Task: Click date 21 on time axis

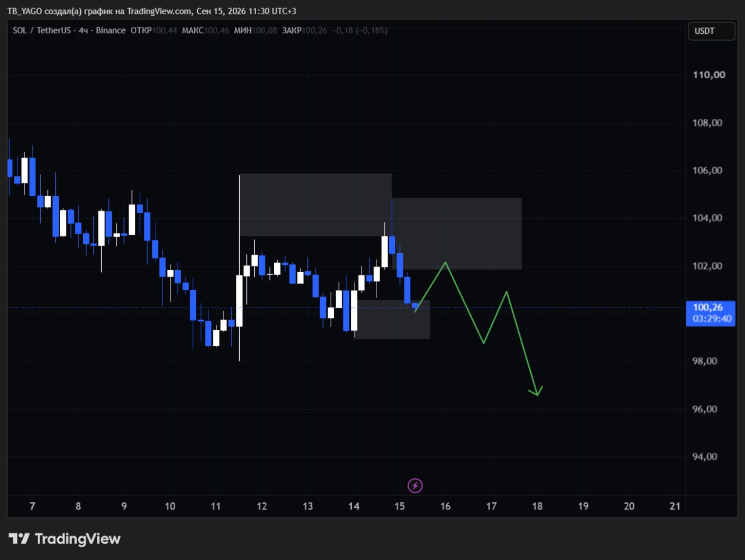Action: (675, 506)
